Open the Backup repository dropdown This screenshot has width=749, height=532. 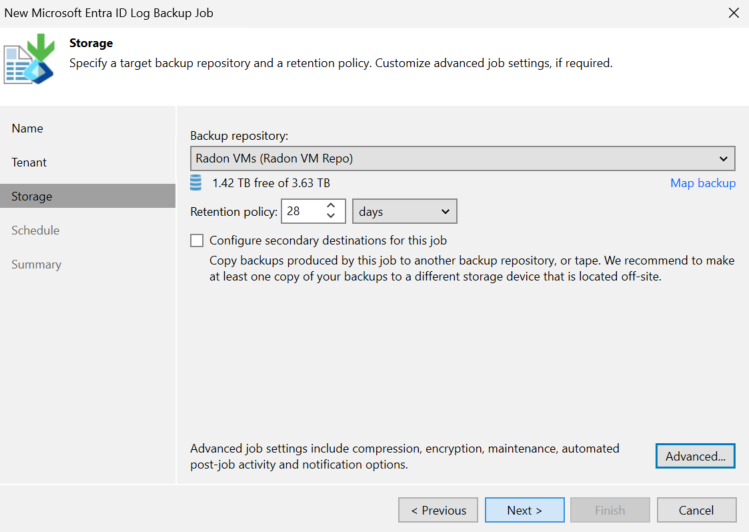click(462, 159)
